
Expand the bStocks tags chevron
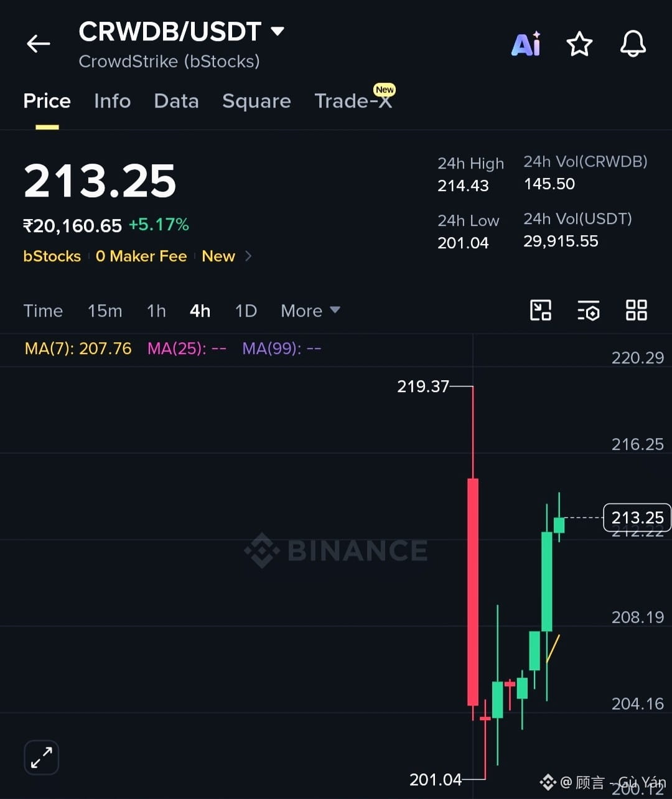(248, 256)
